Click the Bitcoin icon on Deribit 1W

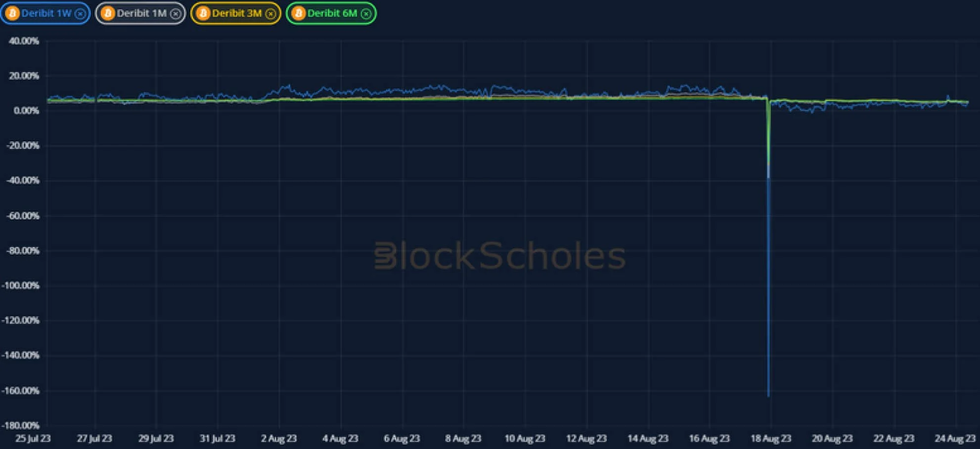pyautogui.click(x=13, y=13)
